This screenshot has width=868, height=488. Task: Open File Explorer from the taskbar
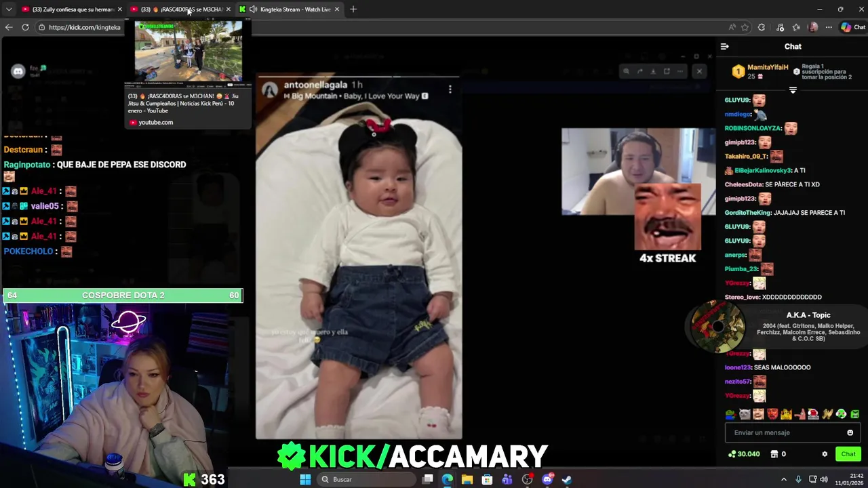point(467,479)
